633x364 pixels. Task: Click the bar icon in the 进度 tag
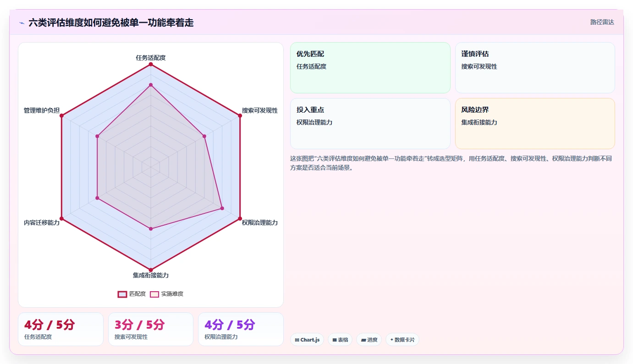coord(363,340)
